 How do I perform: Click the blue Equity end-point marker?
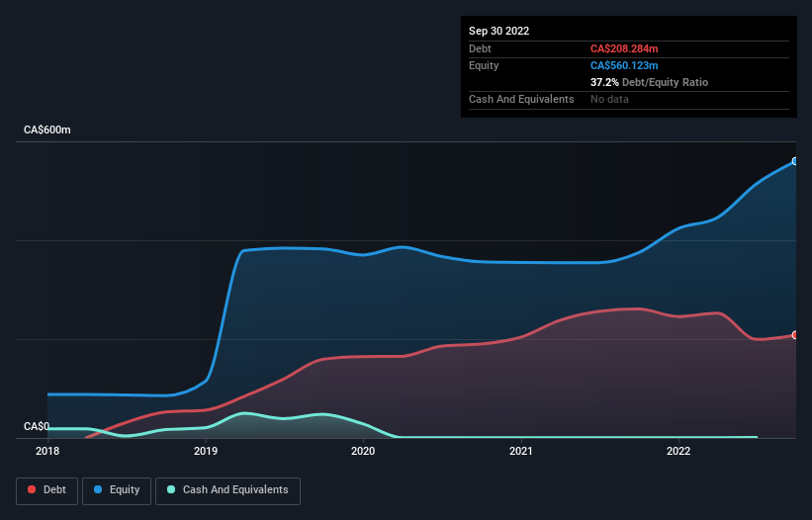(795, 161)
